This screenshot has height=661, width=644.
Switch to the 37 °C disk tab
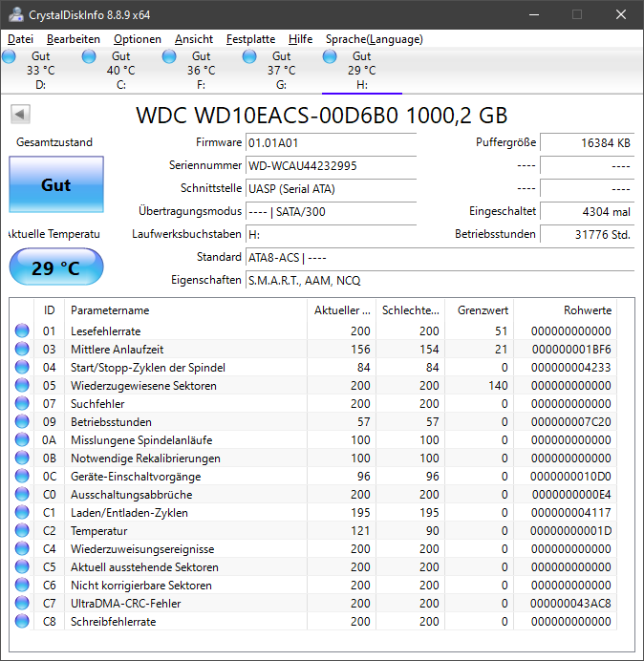coord(281,71)
